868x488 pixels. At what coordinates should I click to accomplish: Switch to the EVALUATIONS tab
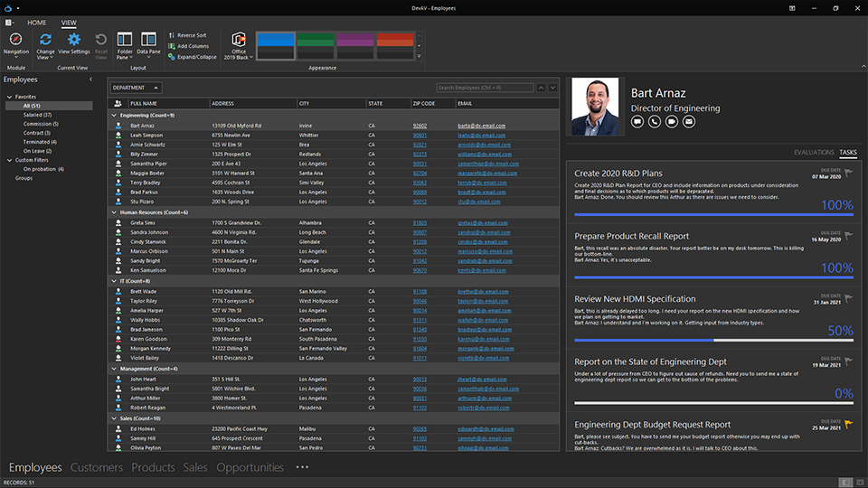coord(814,152)
